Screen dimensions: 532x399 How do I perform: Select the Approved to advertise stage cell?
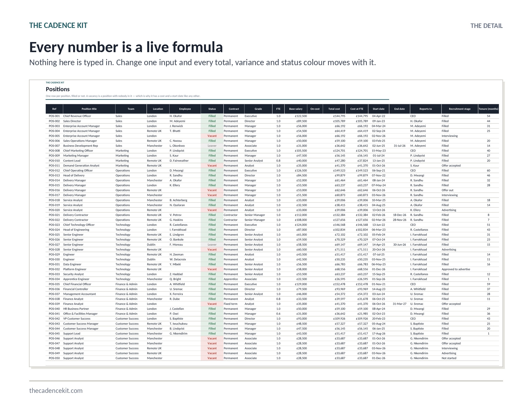[456, 269]
